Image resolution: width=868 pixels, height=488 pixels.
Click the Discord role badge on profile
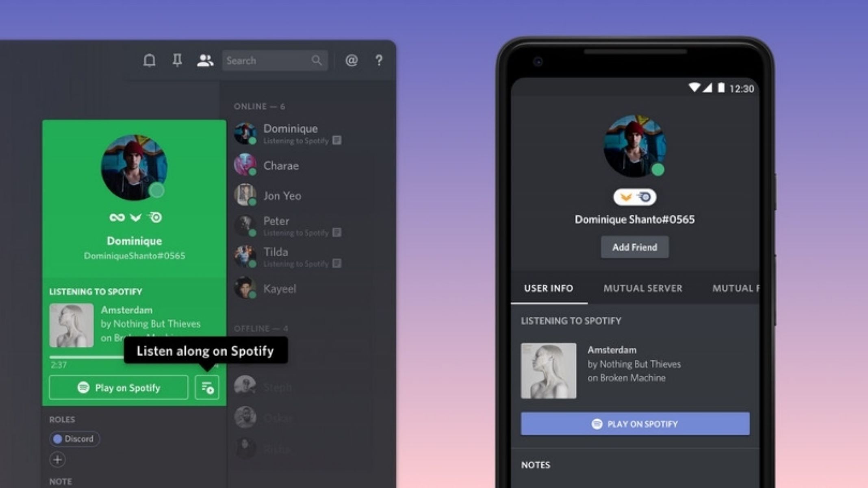(72, 438)
